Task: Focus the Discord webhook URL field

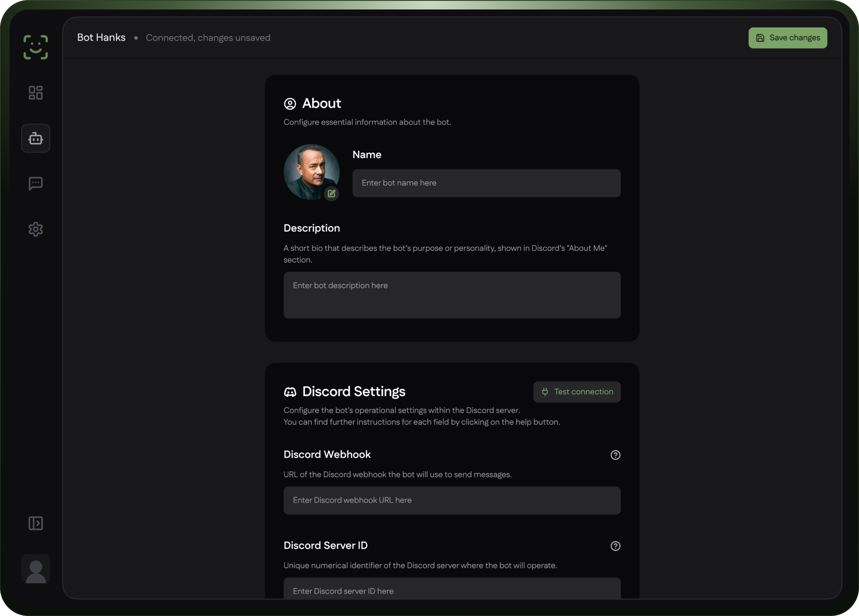Action: [x=452, y=500]
